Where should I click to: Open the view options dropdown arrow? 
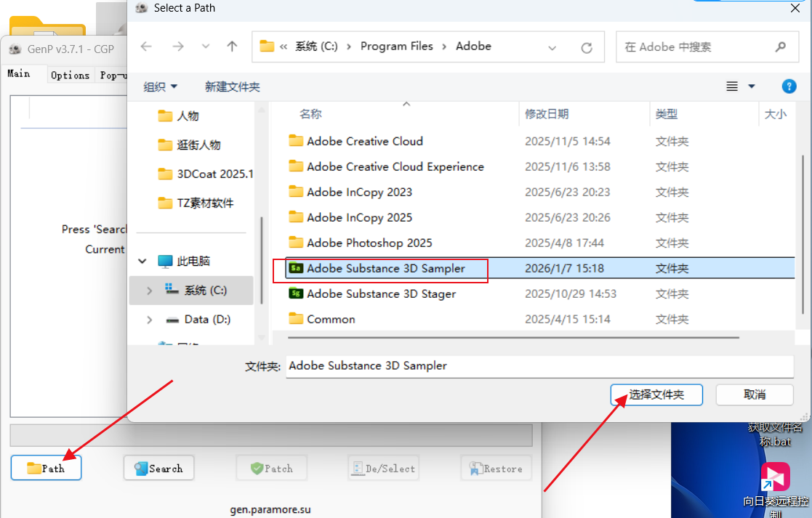pos(752,86)
